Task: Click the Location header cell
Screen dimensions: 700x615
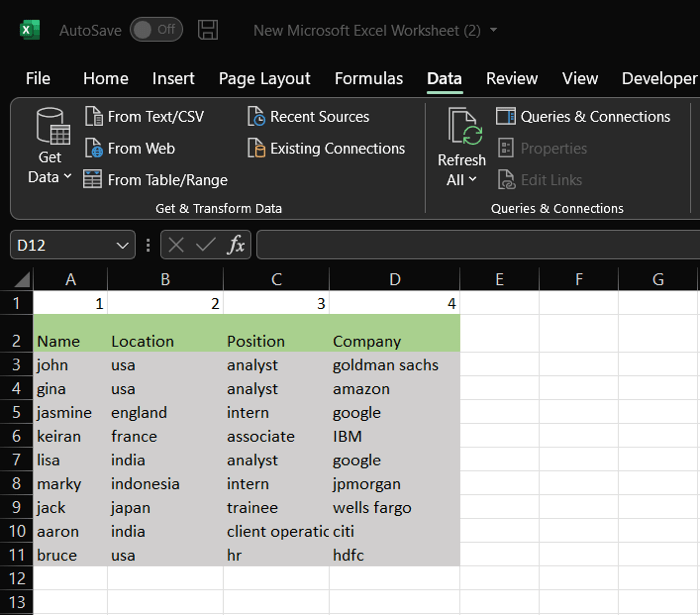Action: (x=165, y=333)
